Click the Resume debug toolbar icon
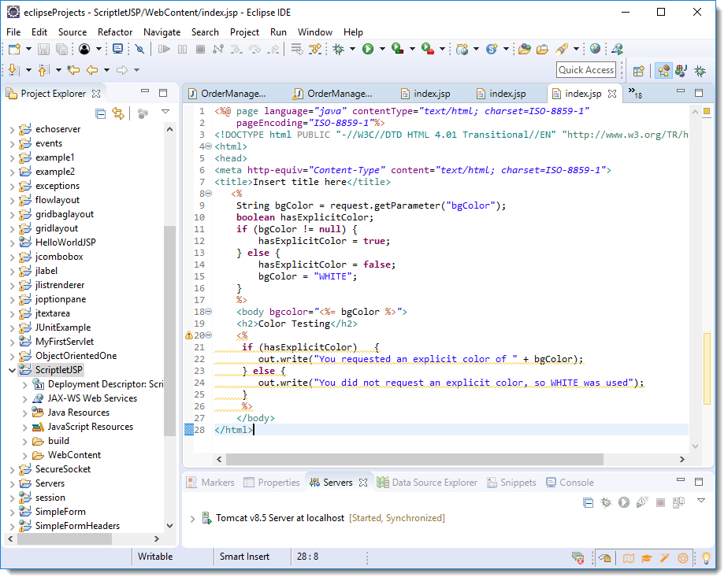 [164, 49]
